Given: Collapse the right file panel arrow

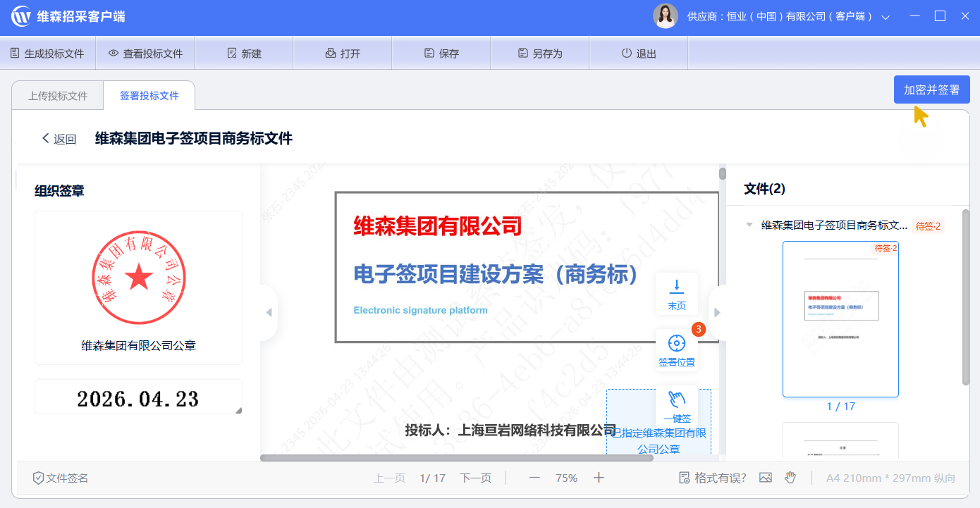Looking at the screenshot, I should pos(718,313).
